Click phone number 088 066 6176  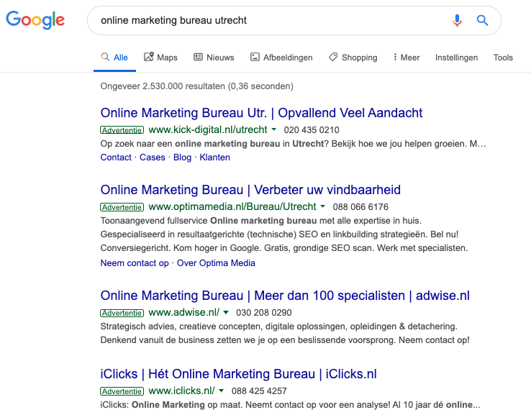tap(360, 207)
